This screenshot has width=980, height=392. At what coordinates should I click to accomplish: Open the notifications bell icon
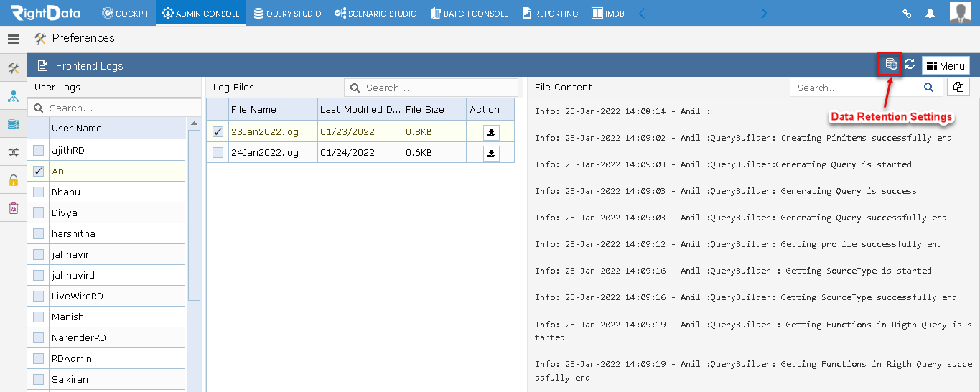click(930, 13)
